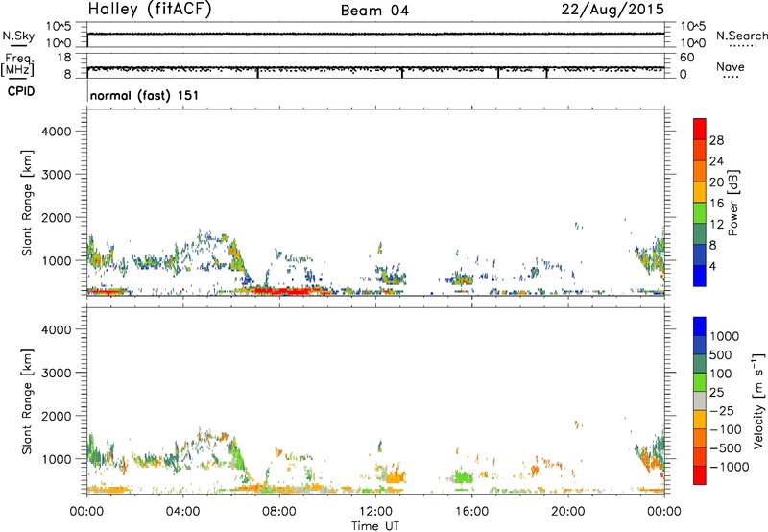Click the '16:00' time axis label
The height and width of the screenshot is (532, 768).
471,512
